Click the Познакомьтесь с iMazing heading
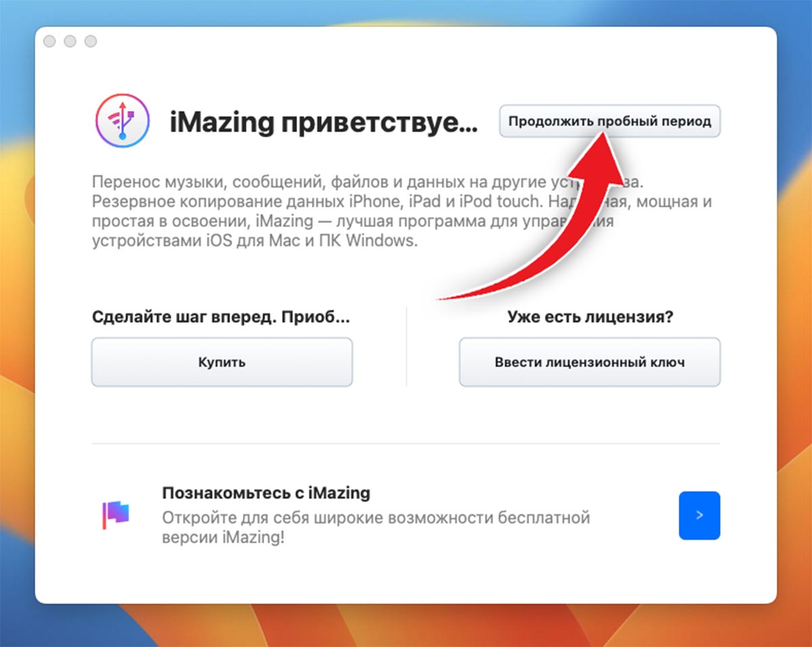 pyautogui.click(x=266, y=492)
